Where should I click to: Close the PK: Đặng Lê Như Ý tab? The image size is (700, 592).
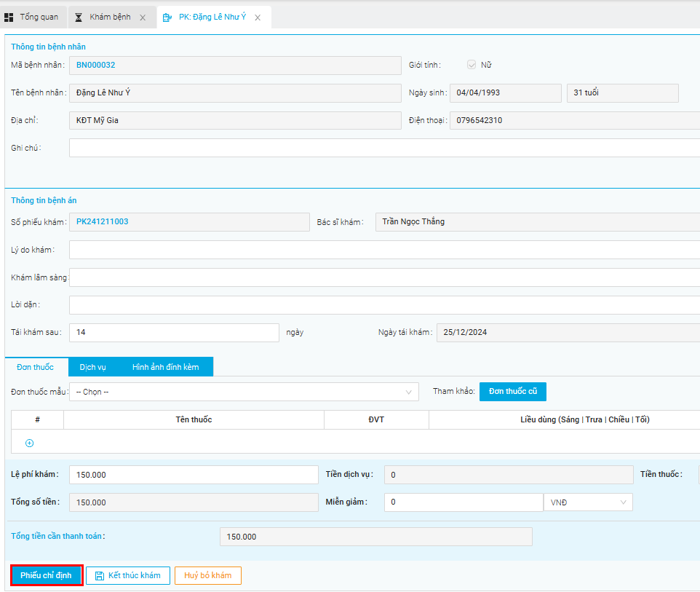pos(258,18)
